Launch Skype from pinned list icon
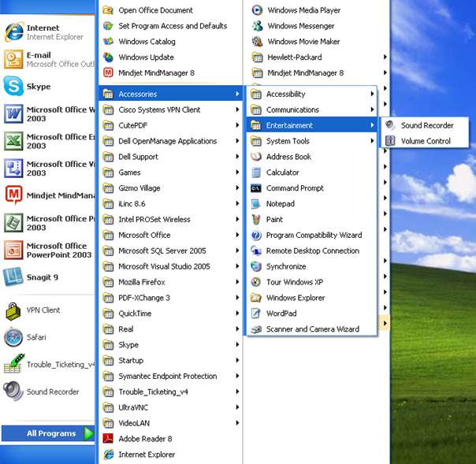476x464 pixels. coord(13,86)
